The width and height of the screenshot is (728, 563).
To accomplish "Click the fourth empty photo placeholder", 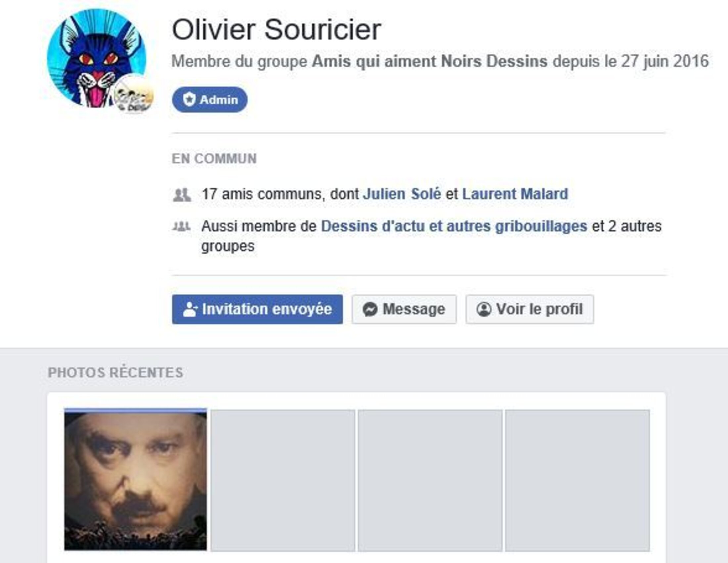I will pos(577,480).
